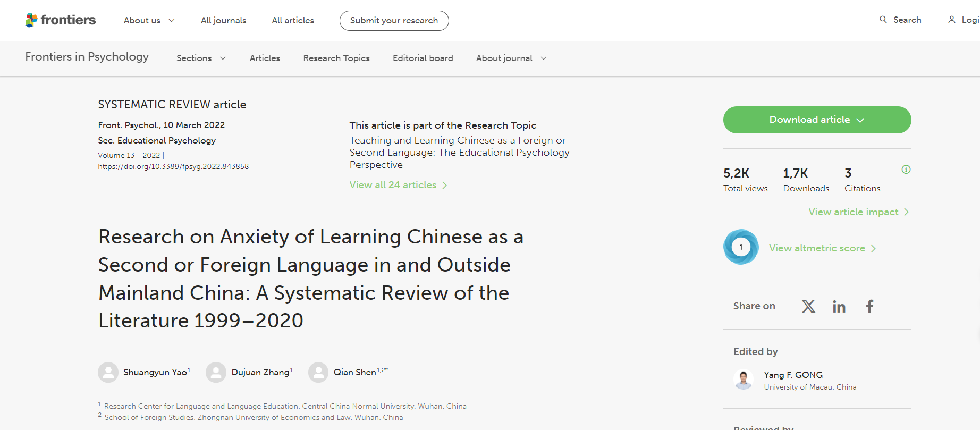The width and height of the screenshot is (980, 430).
Task: Click View all 24 articles link
Action: coord(398,185)
